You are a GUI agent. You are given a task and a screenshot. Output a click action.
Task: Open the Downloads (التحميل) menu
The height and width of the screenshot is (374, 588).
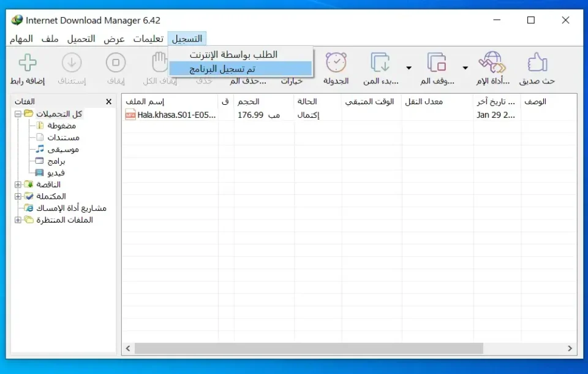coord(81,39)
